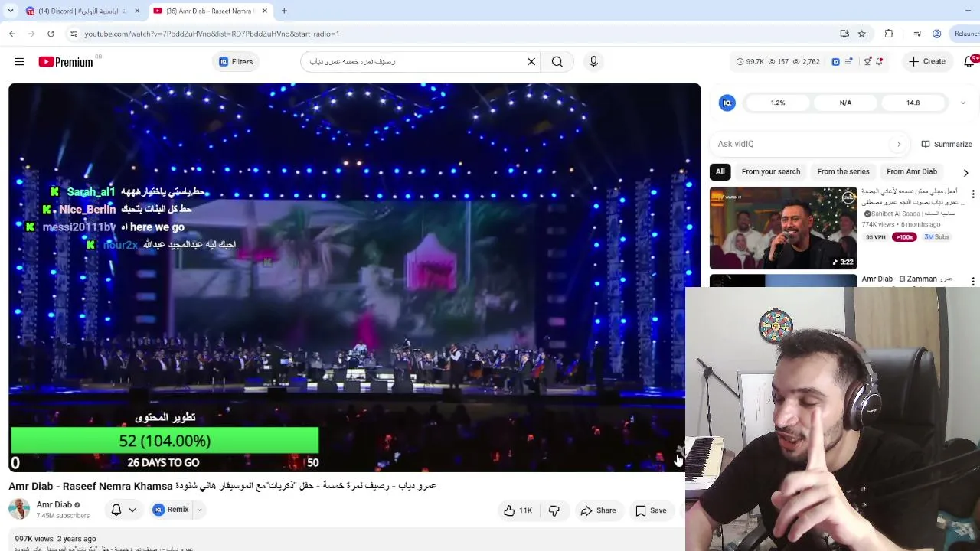This screenshot has height=551, width=980.
Task: Click the vidIQ round logo in sidebar
Action: pos(727,103)
